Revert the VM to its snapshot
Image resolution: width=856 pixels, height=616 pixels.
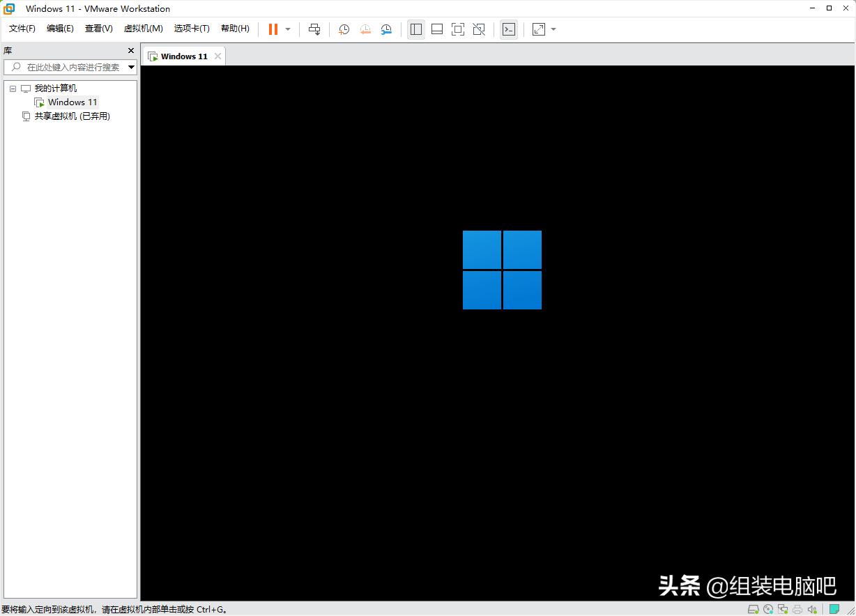point(365,29)
